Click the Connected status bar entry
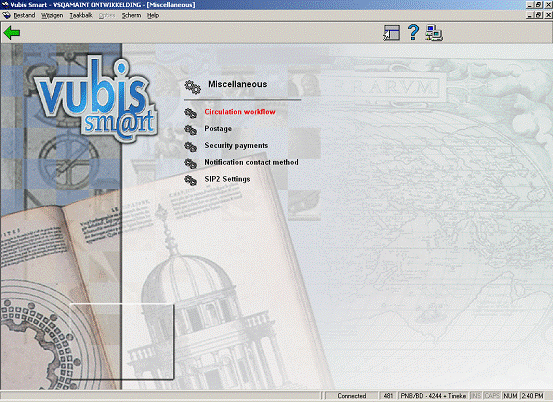The width and height of the screenshot is (553, 402). click(x=352, y=396)
